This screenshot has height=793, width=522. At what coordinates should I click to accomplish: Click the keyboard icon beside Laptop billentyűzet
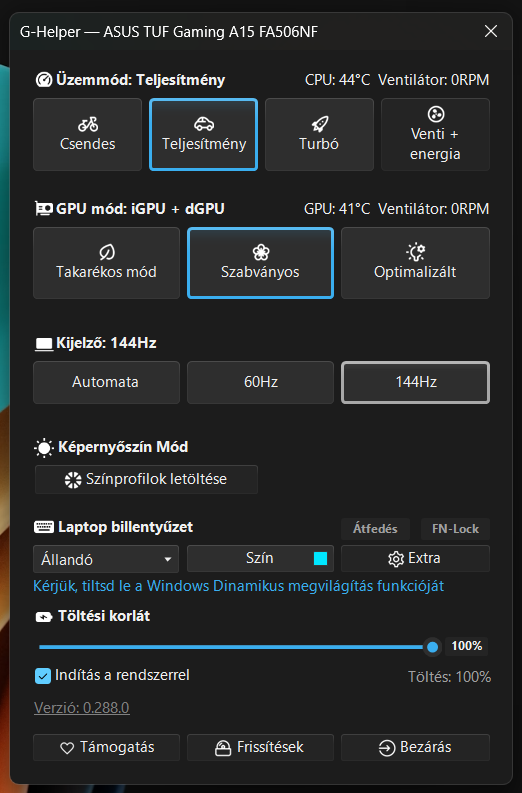click(44, 527)
